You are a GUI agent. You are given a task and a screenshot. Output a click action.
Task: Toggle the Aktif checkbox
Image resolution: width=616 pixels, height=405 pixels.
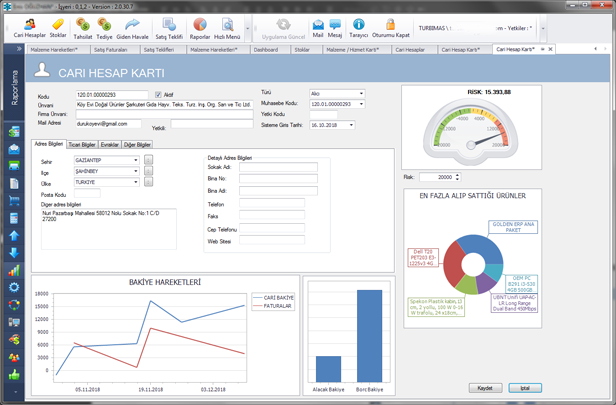click(x=158, y=95)
